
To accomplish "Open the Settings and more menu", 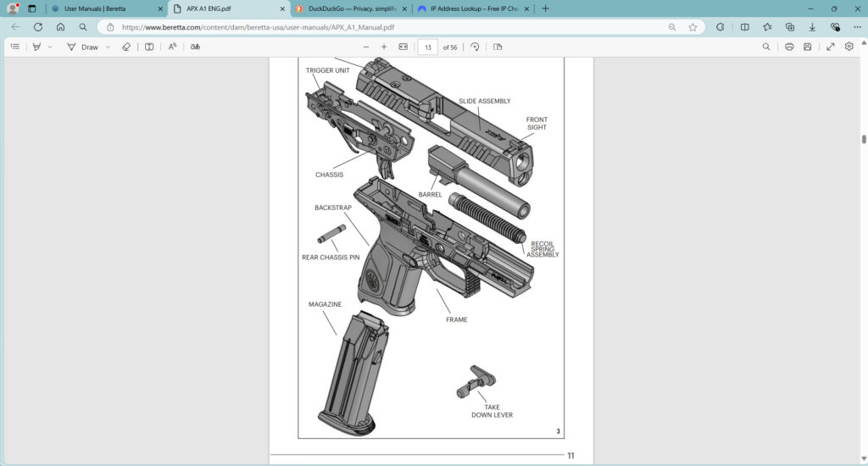I will [x=857, y=26].
